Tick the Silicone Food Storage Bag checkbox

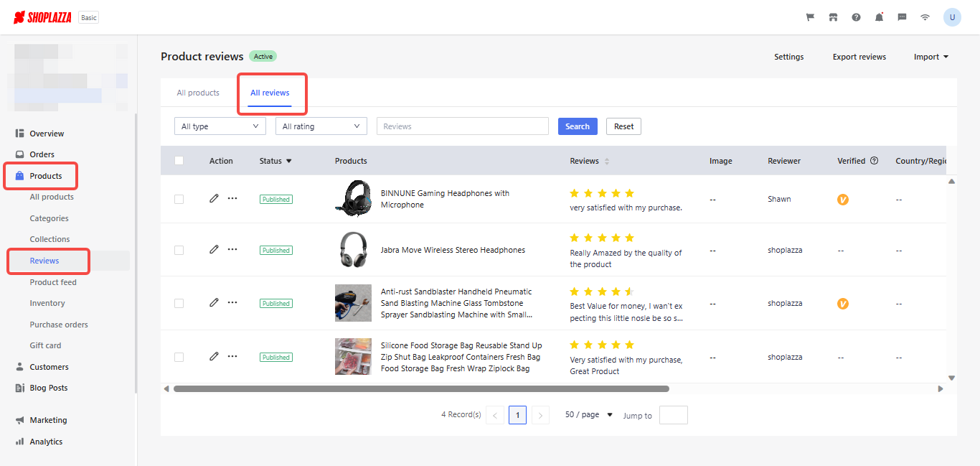(179, 358)
